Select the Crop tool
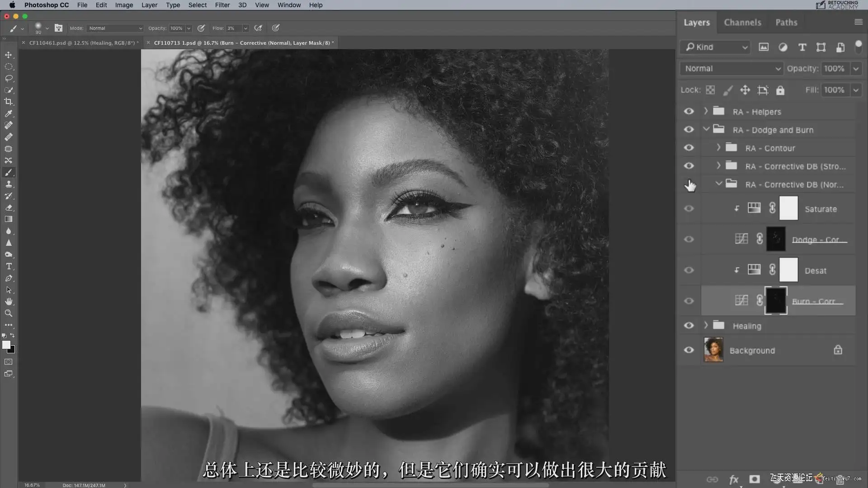This screenshot has width=868, height=488. point(9,102)
